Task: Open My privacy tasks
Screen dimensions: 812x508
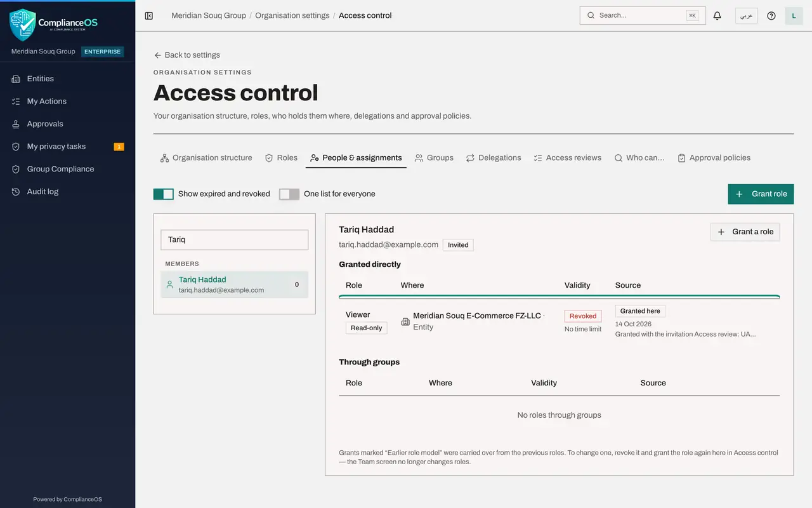Action: click(67, 146)
